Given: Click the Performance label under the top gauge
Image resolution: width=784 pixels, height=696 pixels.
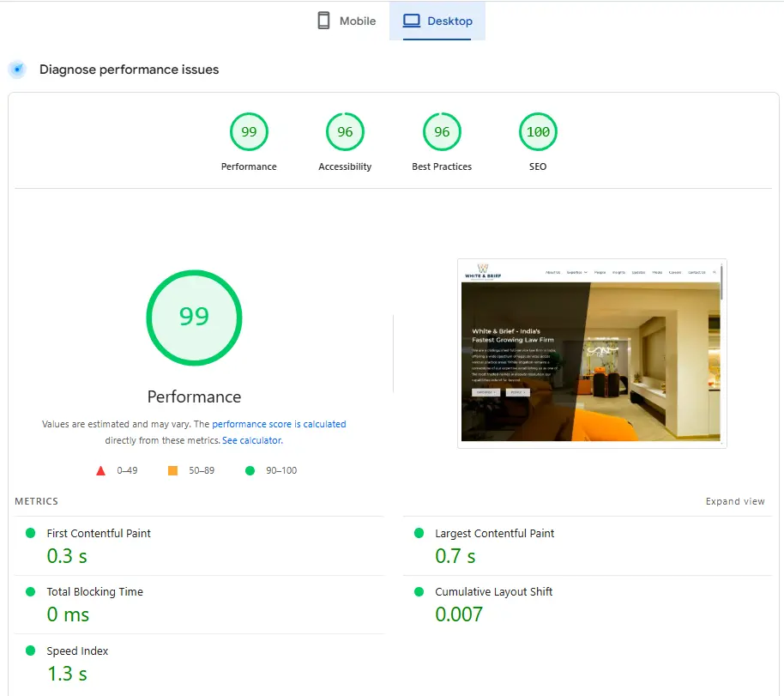Looking at the screenshot, I should [x=249, y=166].
